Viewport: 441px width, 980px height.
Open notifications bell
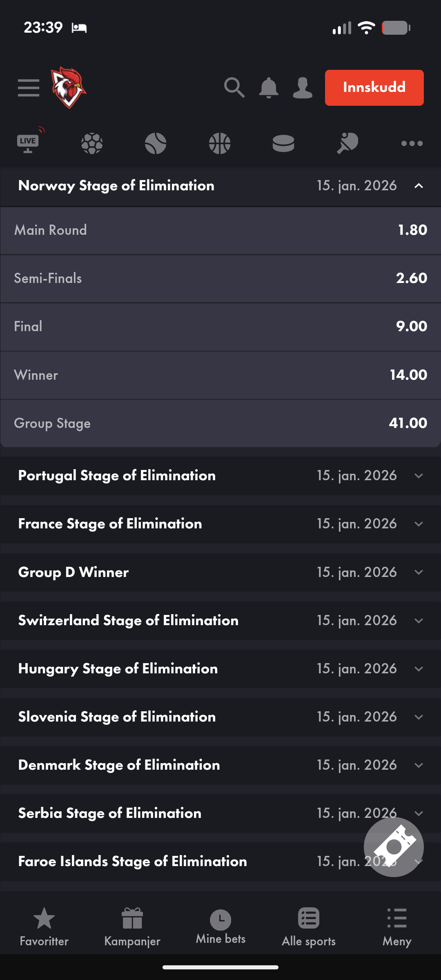tap(268, 87)
